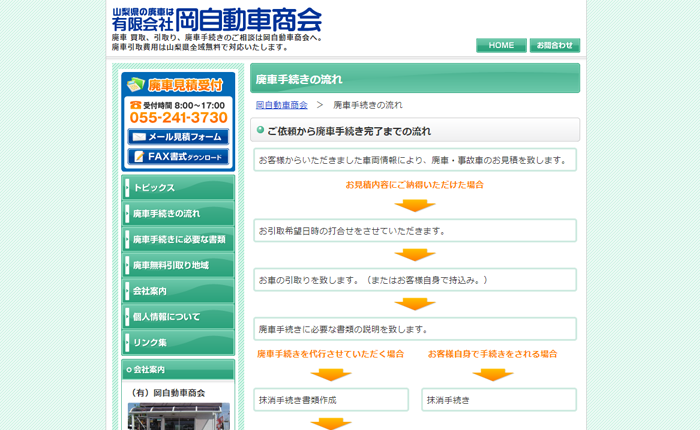Click orange arrow above お車の引取り box
The width and height of the screenshot is (700, 430).
pyautogui.click(x=415, y=255)
